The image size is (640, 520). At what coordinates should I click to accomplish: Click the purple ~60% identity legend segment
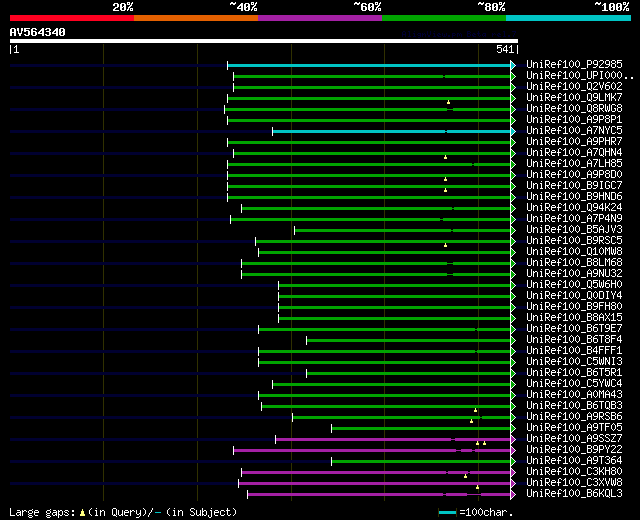(320, 18)
